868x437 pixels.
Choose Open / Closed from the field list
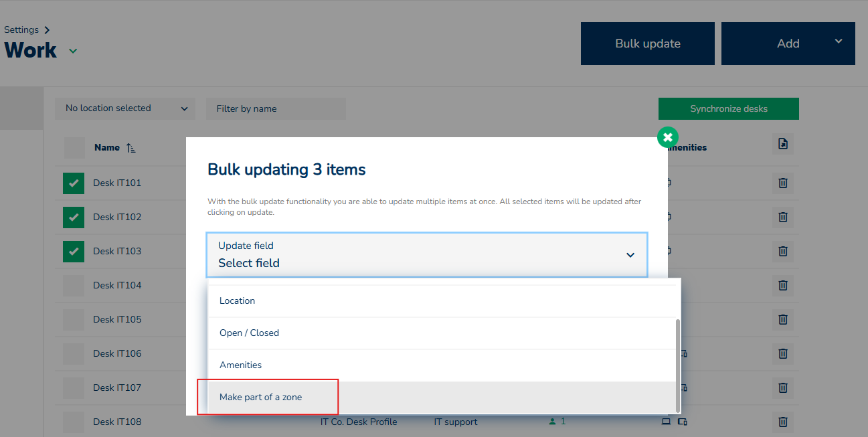pyautogui.click(x=249, y=333)
